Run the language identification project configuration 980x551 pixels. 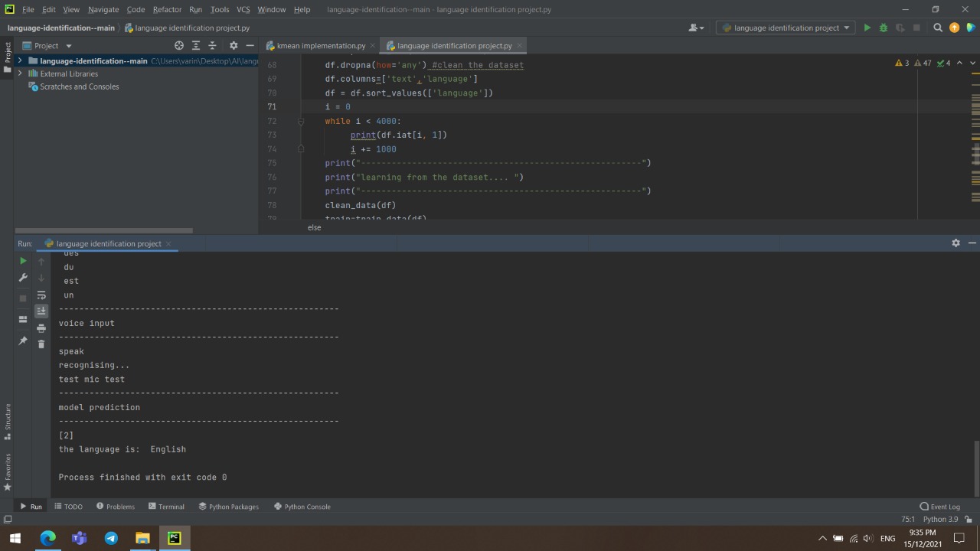pos(867,28)
